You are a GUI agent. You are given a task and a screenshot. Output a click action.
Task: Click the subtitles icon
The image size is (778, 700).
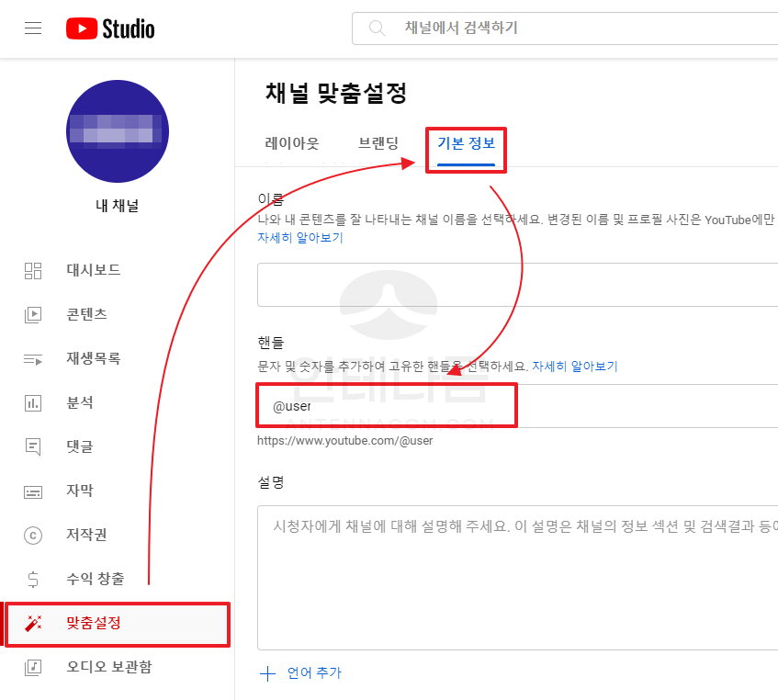33,491
